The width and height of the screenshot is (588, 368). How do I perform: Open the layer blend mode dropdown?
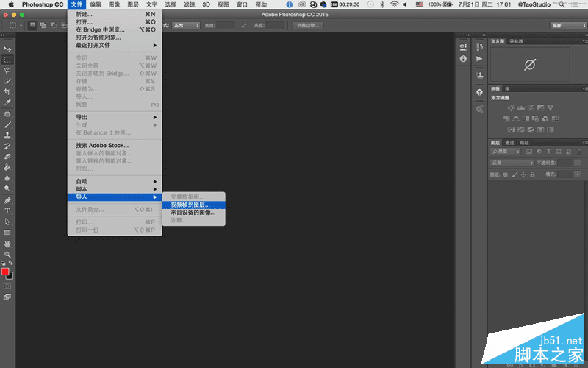[512, 163]
